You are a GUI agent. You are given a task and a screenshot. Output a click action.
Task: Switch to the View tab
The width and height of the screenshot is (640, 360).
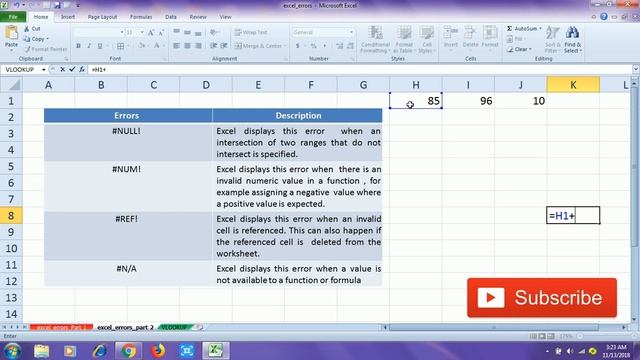(x=225, y=17)
